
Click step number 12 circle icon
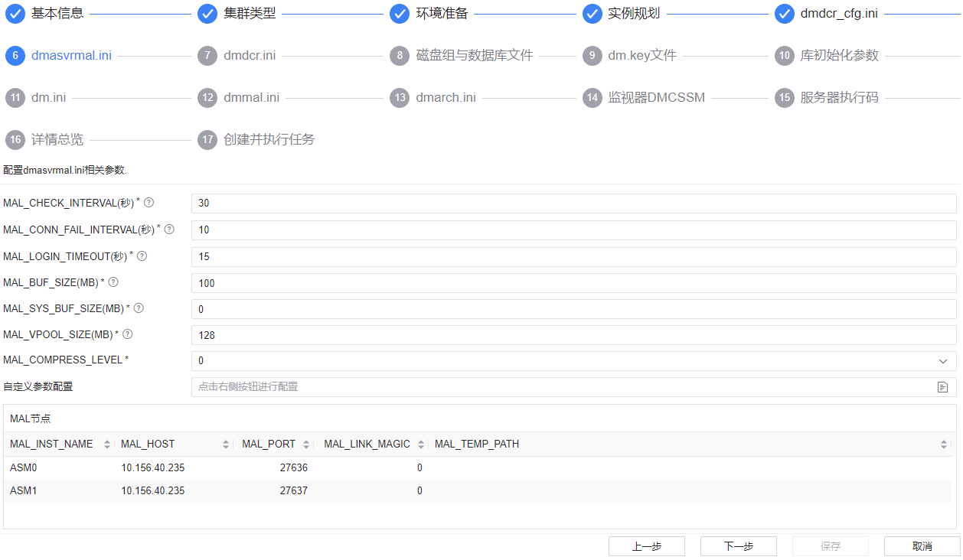point(207,98)
